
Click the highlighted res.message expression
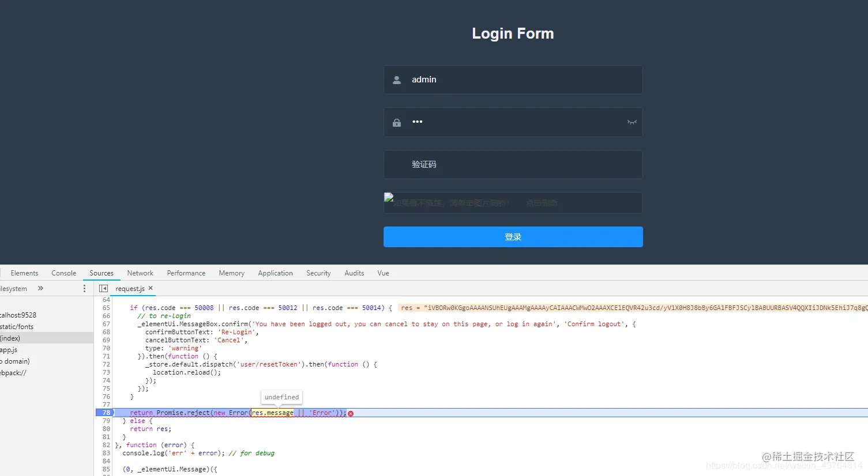[273, 413]
